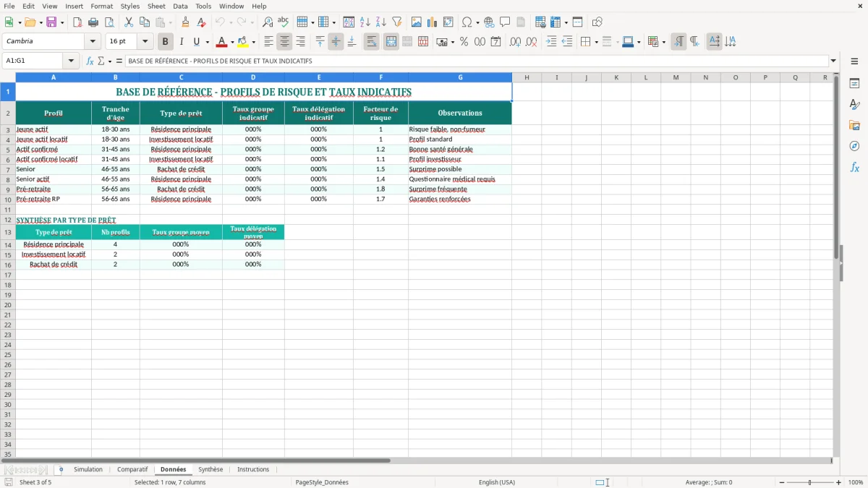The width and height of the screenshot is (868, 488).
Task: Insert a chart
Action: click(x=433, y=22)
